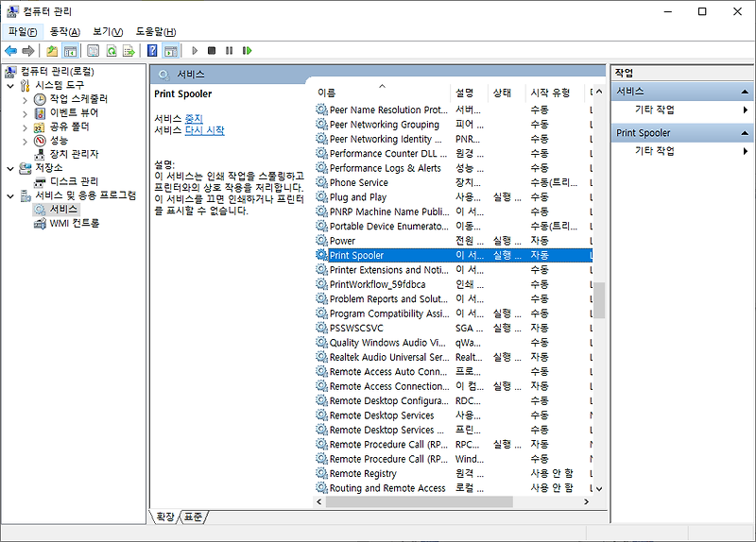Collapse the 저장소 tree node
This screenshot has width=756, height=542.
[10, 169]
